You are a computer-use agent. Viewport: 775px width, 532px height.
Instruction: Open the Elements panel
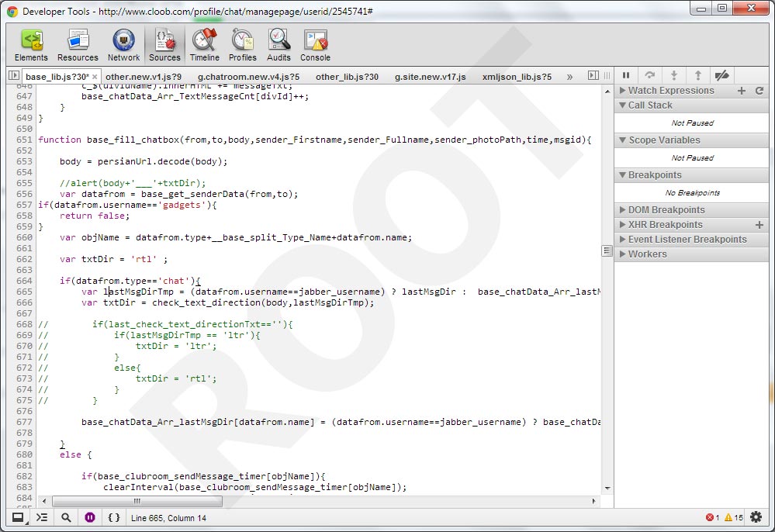31,46
